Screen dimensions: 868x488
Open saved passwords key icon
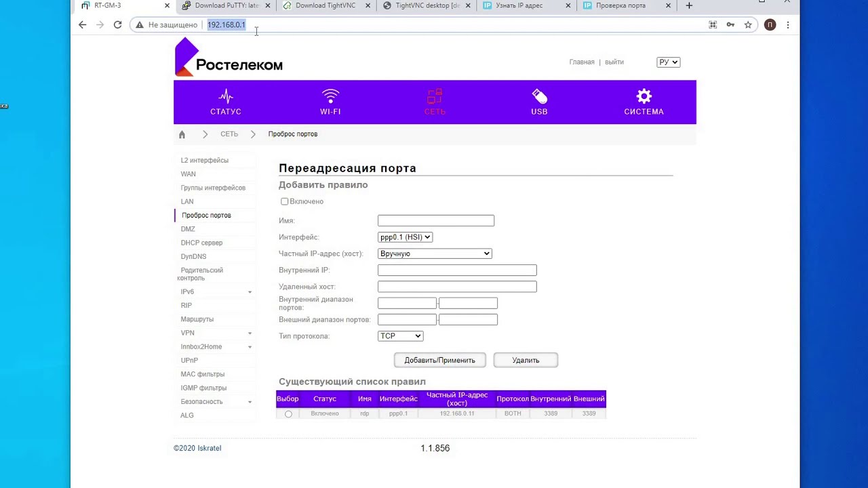(x=730, y=24)
